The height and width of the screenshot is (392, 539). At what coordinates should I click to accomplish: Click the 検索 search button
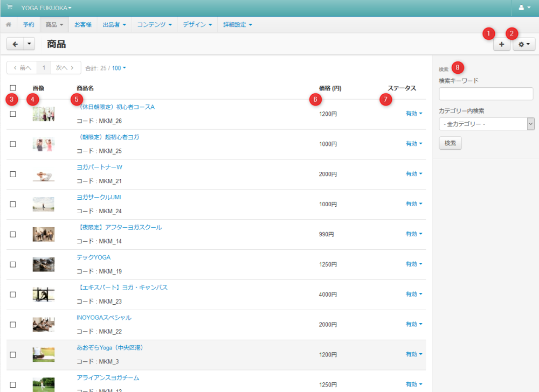tap(450, 143)
